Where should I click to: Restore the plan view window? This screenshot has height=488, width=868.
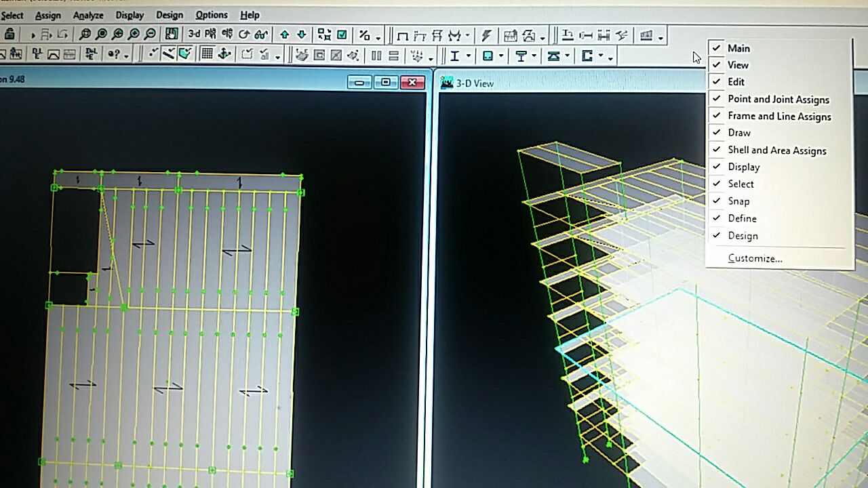tap(385, 83)
